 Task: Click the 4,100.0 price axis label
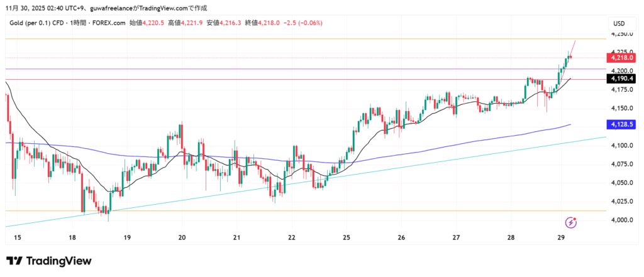pyautogui.click(x=621, y=146)
